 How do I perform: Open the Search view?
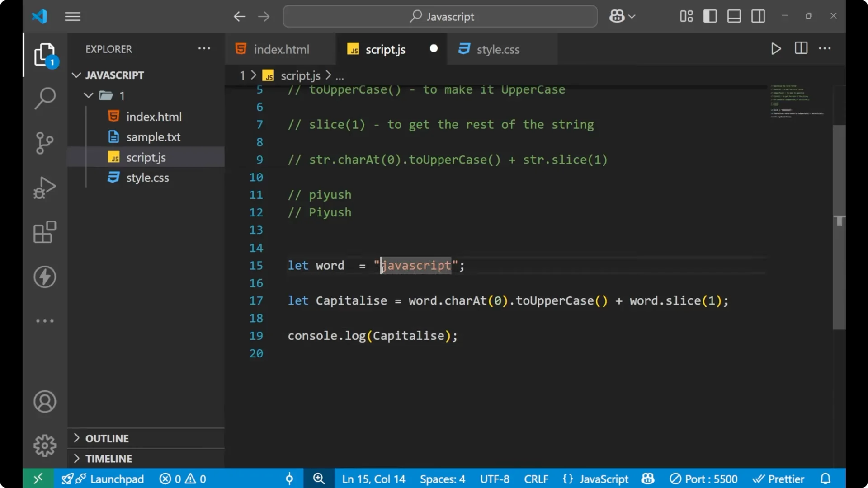(44, 98)
